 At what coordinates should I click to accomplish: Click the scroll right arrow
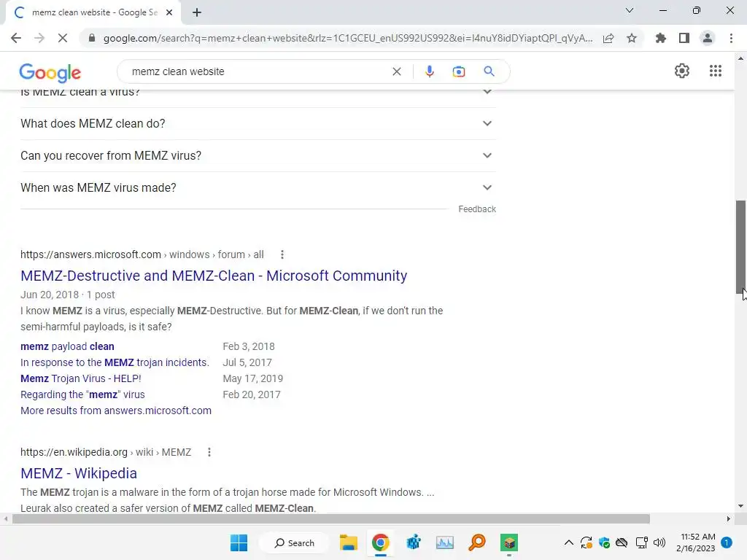point(729,518)
